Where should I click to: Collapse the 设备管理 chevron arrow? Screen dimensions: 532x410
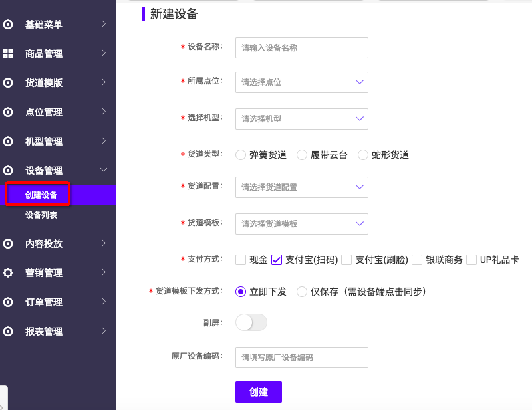(x=104, y=169)
